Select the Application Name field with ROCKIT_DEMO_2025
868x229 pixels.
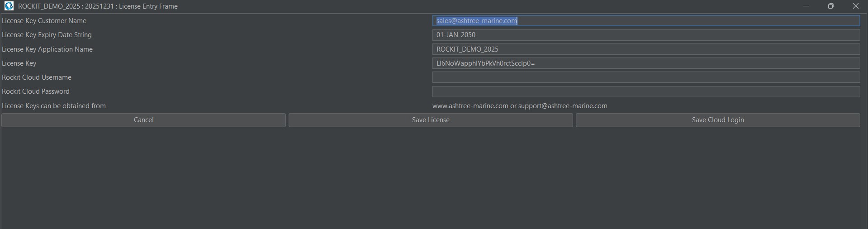645,49
